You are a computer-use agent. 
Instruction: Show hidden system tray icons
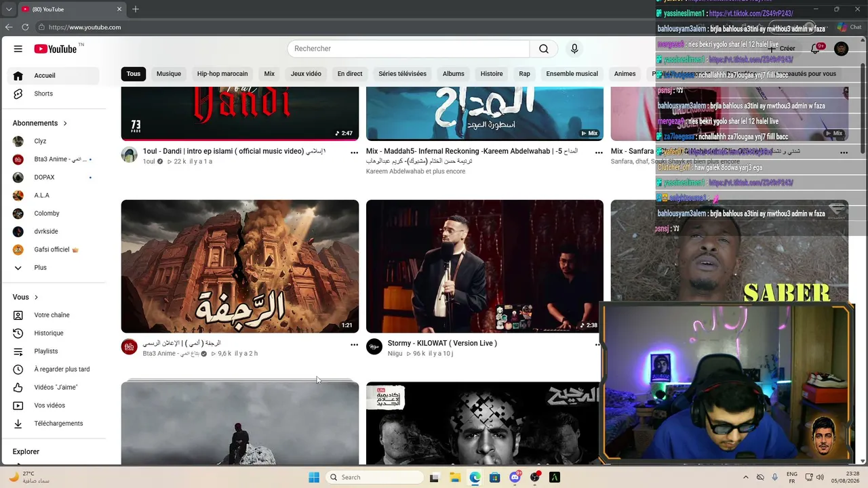(x=745, y=477)
